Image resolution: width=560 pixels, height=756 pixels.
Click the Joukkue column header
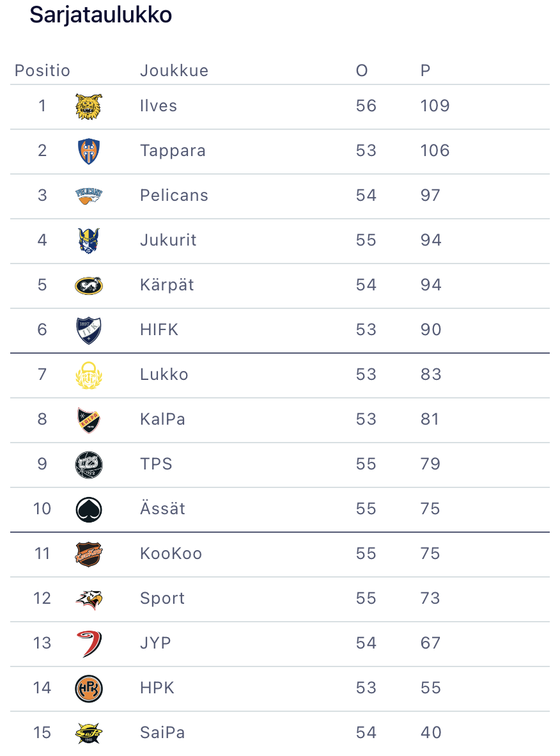pyautogui.click(x=174, y=70)
